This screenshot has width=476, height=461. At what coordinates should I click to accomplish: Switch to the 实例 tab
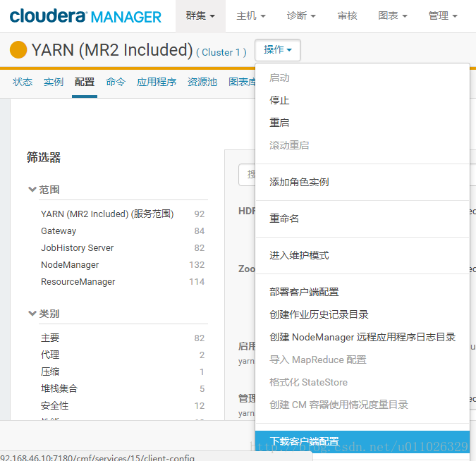(54, 82)
